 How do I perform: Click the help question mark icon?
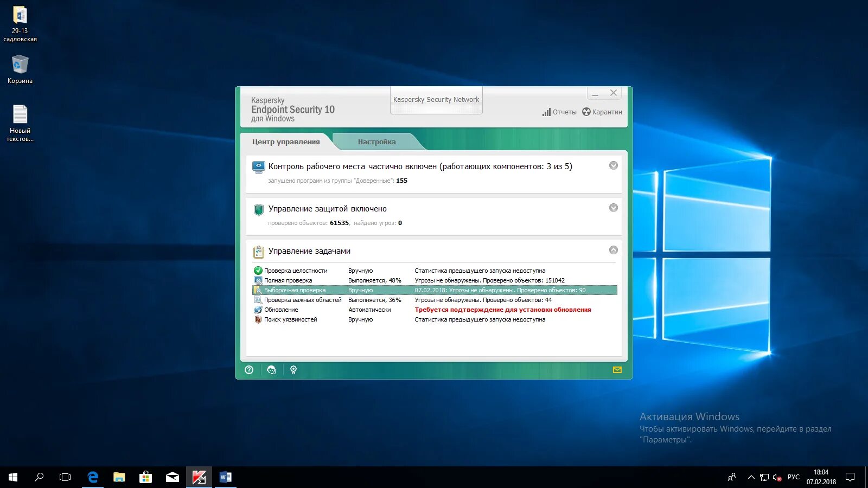coord(249,370)
